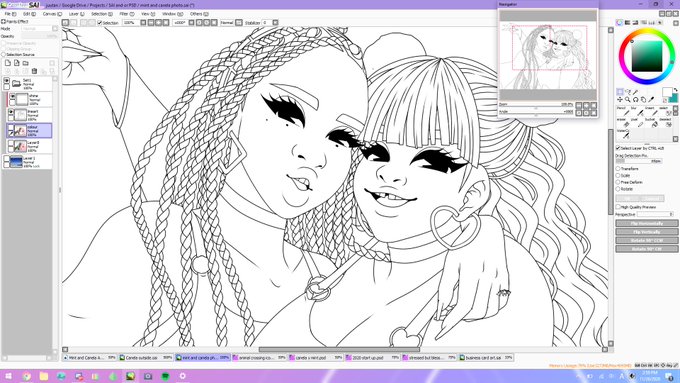The image size is (680, 383).
Task: Choose the Eraser brush tool
Action: click(623, 123)
